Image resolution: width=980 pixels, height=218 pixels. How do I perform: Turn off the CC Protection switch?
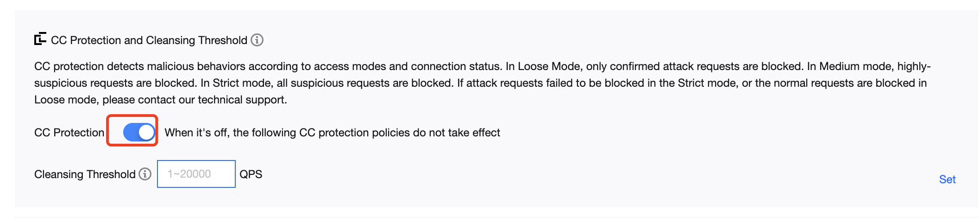click(138, 132)
